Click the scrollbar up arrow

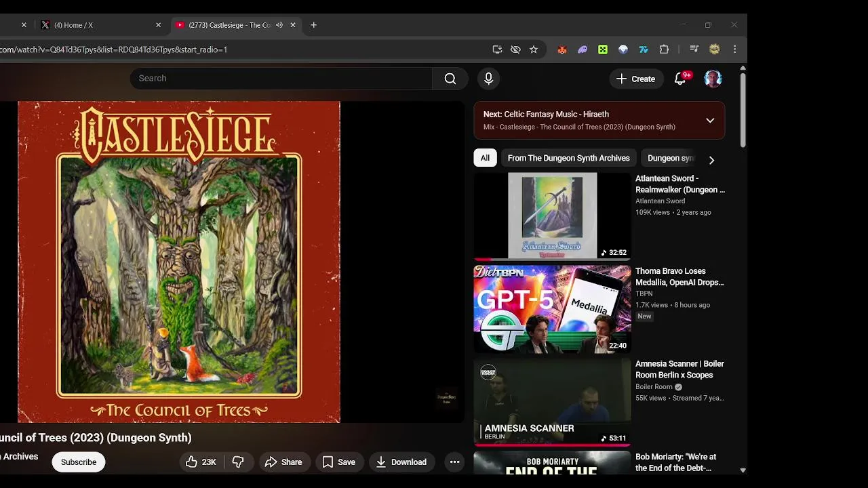point(743,68)
